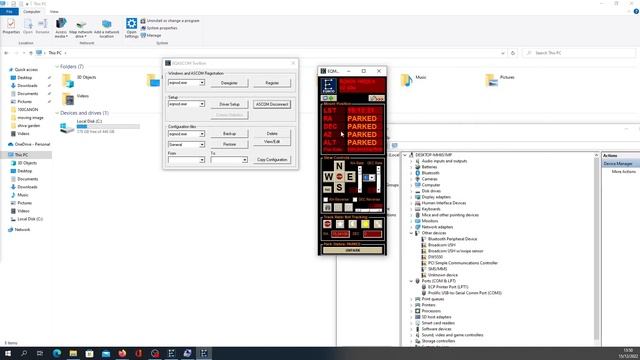Start sidereal tracking star icon
The width and height of the screenshot is (640, 360).
(340, 224)
